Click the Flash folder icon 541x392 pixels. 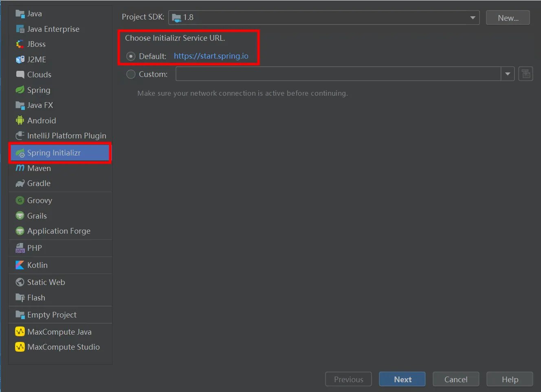point(20,298)
